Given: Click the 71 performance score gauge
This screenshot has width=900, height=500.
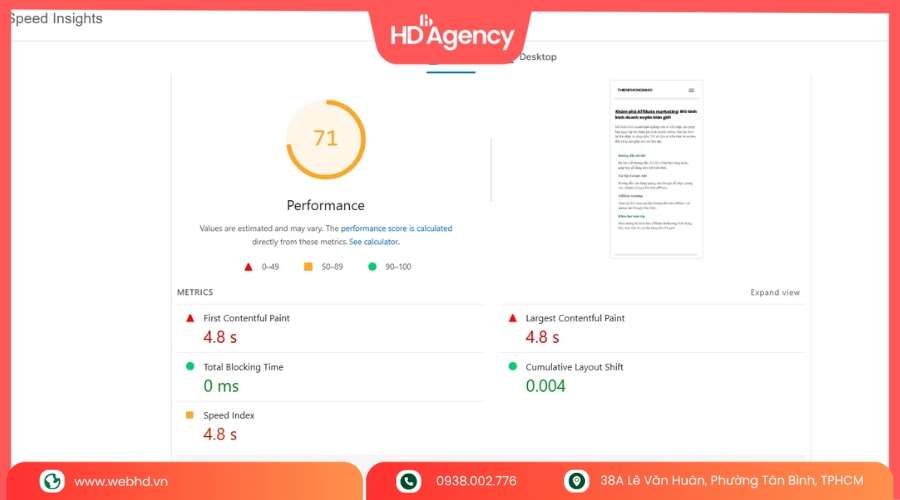Looking at the screenshot, I should point(325,139).
